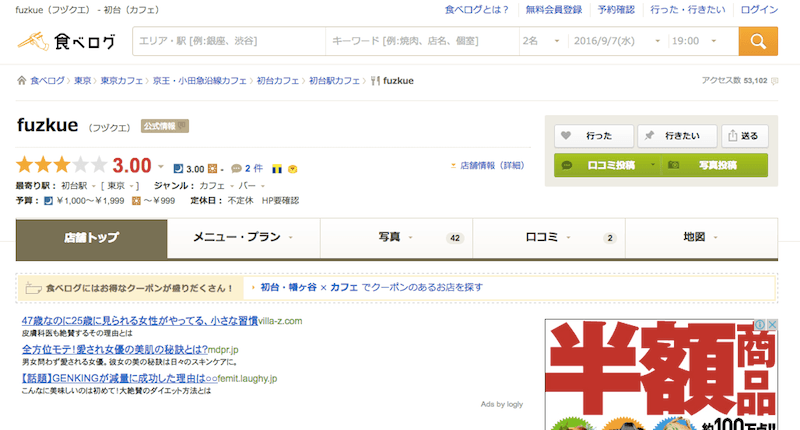Click the 全方位モテ ad link
Viewport: 800px width, 430px height.
click(115, 349)
